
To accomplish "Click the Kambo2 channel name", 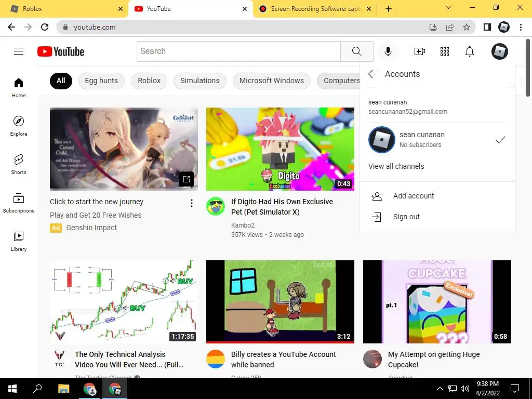I will point(243,225).
